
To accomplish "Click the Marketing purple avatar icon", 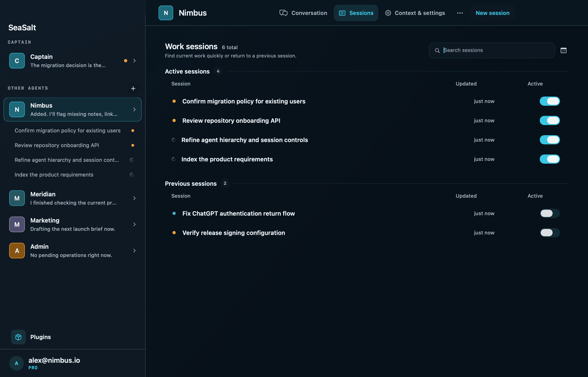I will click(x=17, y=224).
